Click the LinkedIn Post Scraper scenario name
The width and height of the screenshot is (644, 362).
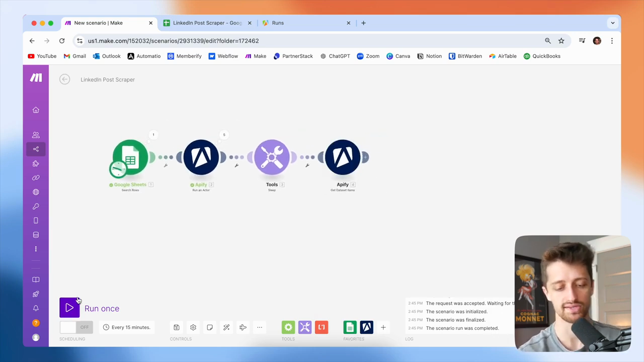[108, 79]
